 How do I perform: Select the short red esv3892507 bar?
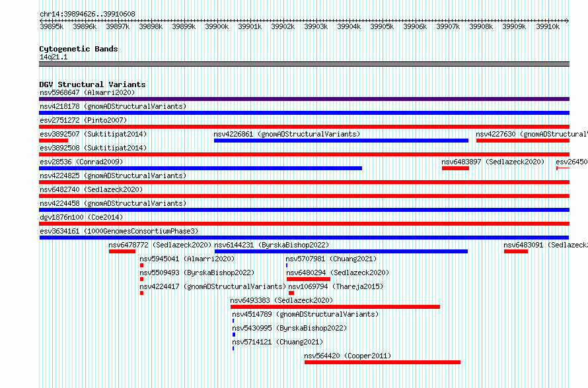(x=54, y=141)
